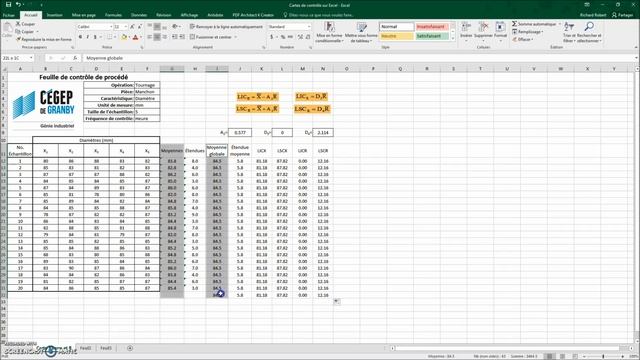Toggle underline formatting
The image size is (640, 360).
pyautogui.click(x=95, y=37)
